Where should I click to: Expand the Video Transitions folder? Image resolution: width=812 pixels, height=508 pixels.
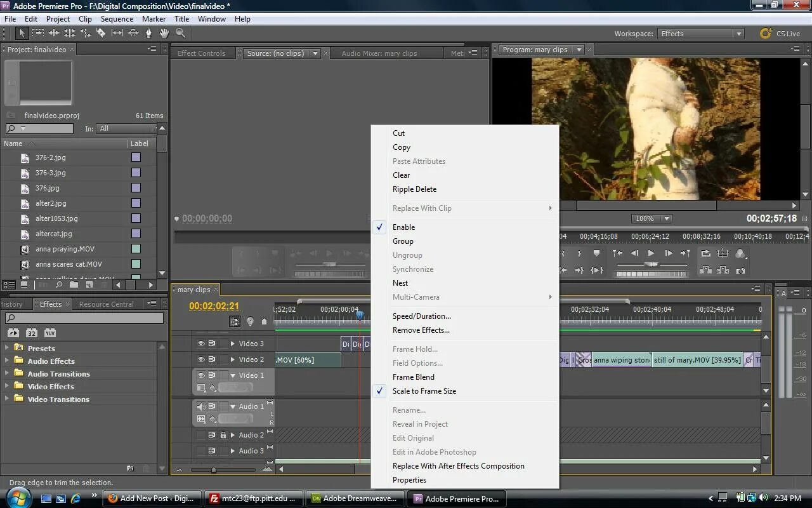pos(7,398)
